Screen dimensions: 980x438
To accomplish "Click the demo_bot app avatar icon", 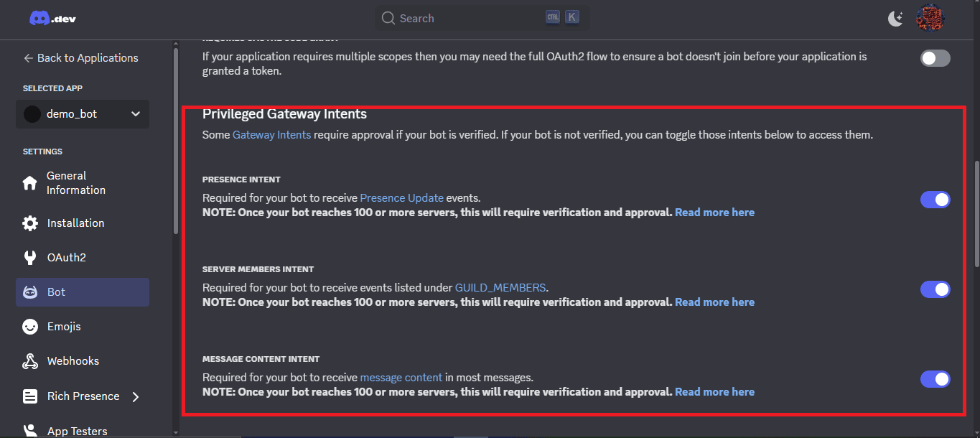I will (x=32, y=114).
